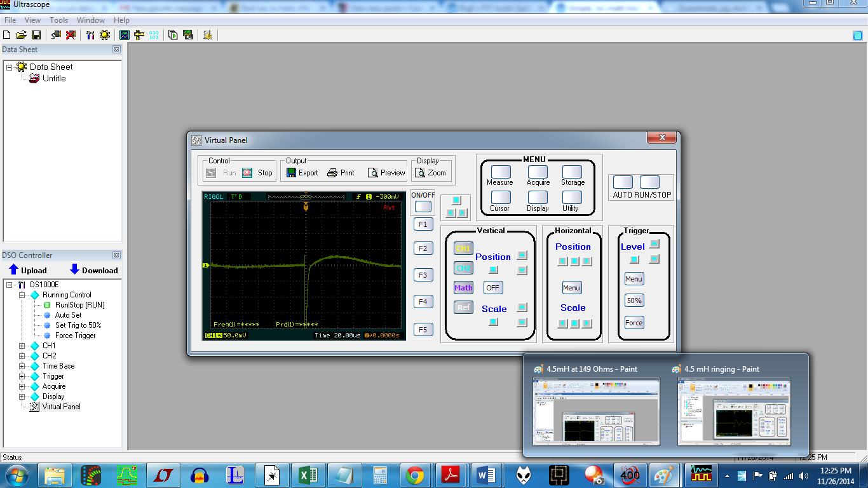868x488 pixels.
Task: Click the Export output button
Action: click(302, 173)
